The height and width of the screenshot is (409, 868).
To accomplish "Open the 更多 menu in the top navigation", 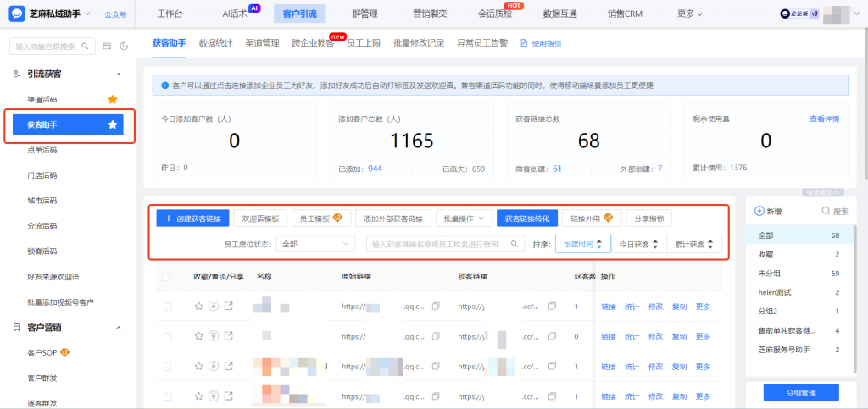I will point(690,14).
